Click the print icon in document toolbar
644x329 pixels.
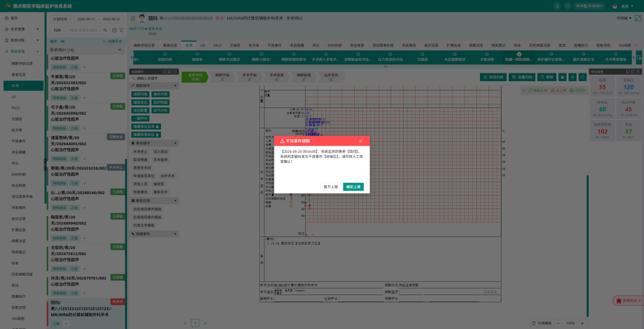(572, 77)
